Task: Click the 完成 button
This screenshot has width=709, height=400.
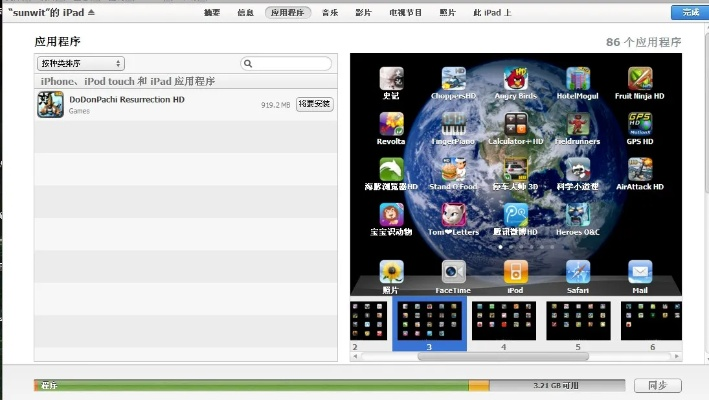Action: tap(691, 12)
